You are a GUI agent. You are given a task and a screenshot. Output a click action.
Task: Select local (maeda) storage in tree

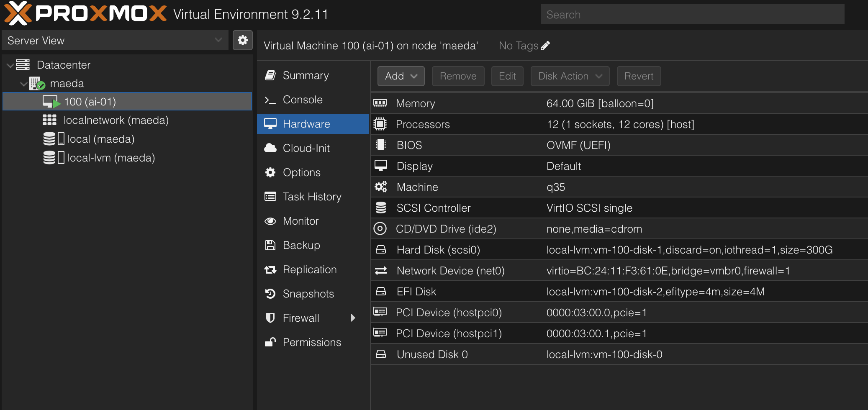click(101, 139)
